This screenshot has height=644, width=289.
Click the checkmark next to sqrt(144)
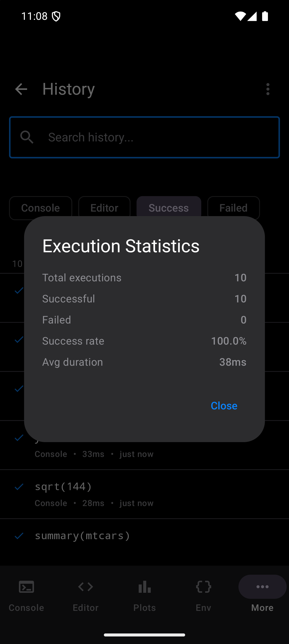(x=19, y=487)
